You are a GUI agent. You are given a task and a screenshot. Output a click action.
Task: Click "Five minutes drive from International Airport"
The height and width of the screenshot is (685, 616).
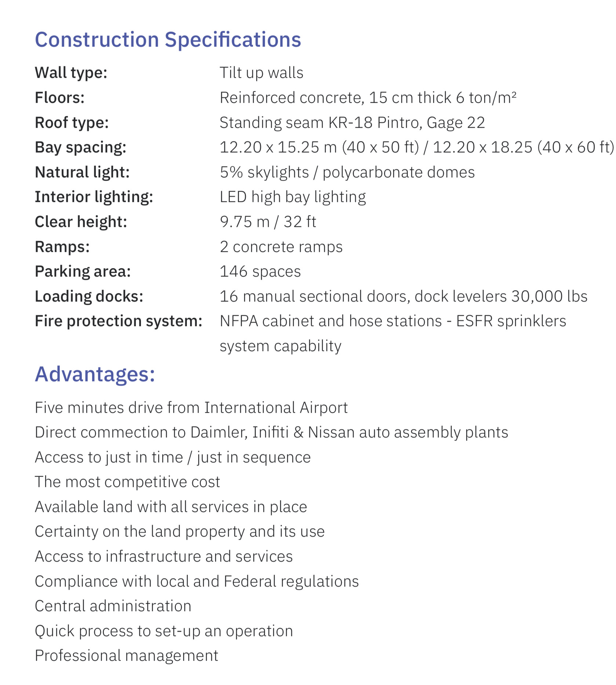(191, 408)
